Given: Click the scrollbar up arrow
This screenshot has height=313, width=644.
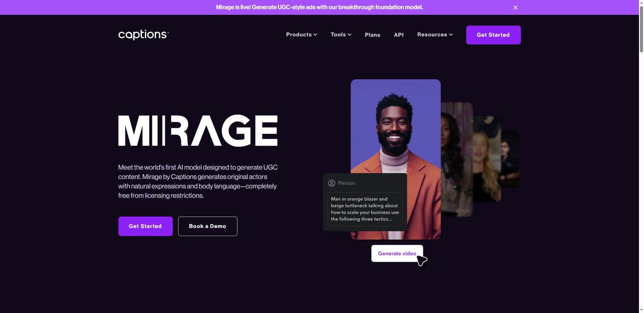Looking at the screenshot, I should coord(641,3).
